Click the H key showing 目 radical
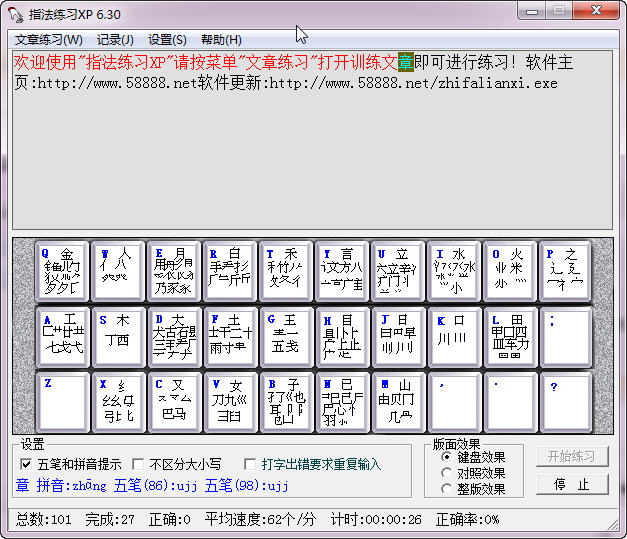The image size is (627, 539). click(x=342, y=337)
